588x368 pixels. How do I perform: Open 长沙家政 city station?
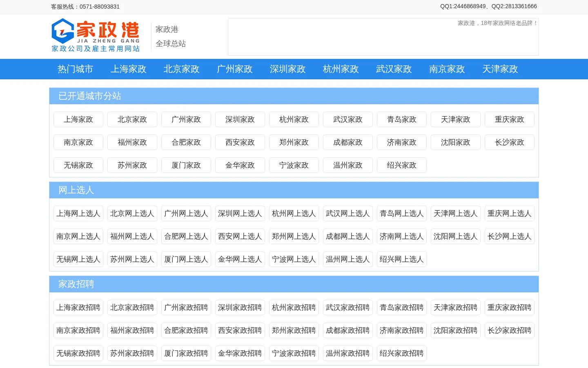tap(510, 142)
